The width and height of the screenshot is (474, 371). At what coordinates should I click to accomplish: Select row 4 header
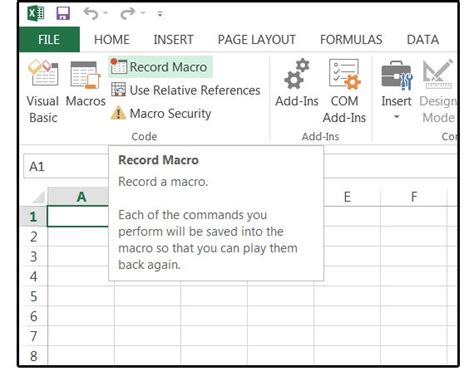[x=33, y=276]
